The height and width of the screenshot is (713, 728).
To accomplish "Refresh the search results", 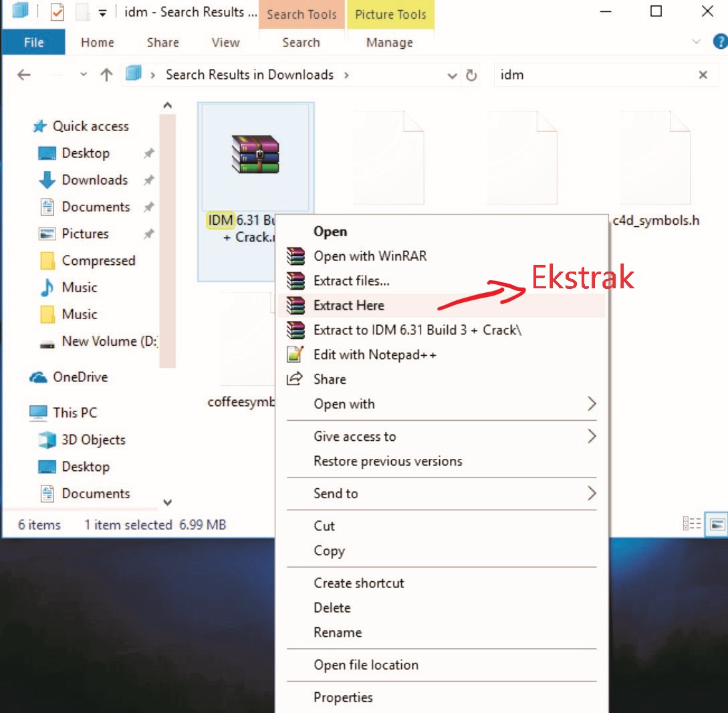I will click(471, 76).
